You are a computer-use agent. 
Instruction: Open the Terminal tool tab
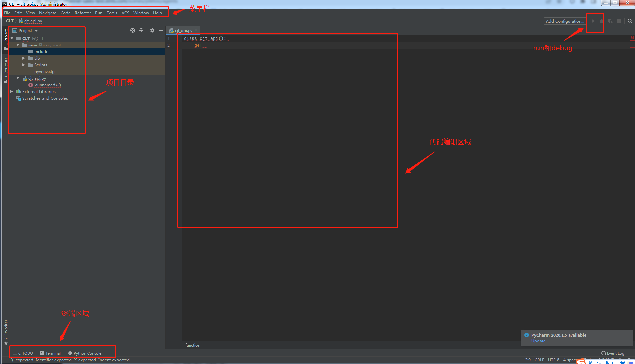[x=50, y=353]
